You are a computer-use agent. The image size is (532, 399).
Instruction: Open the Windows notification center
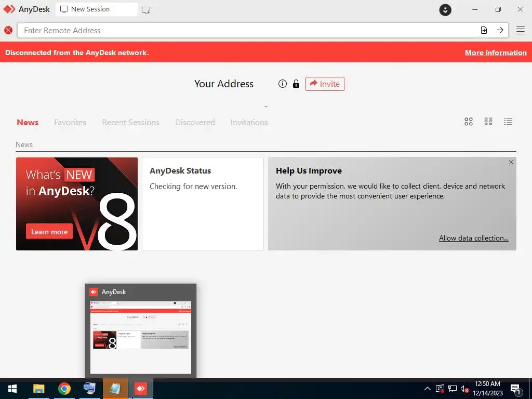516,389
